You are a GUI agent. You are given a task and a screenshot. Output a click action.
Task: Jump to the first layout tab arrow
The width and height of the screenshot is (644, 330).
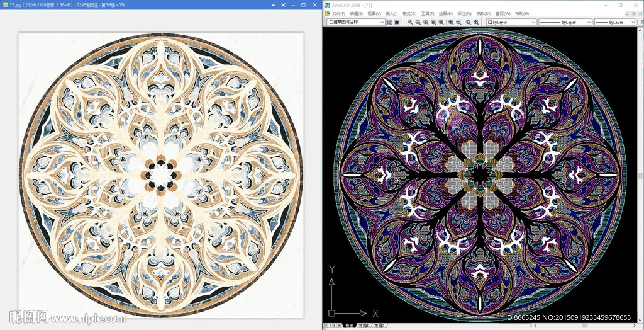(x=326, y=326)
